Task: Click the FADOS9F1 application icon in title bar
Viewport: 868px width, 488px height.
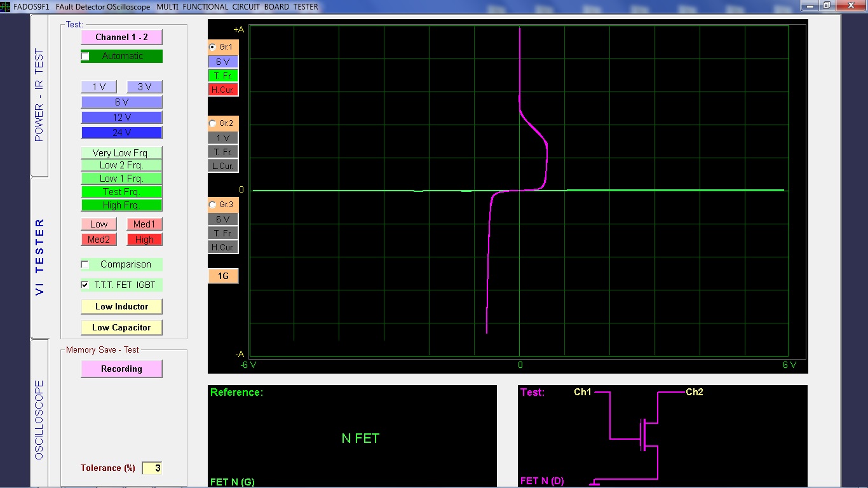Action: pos(6,6)
